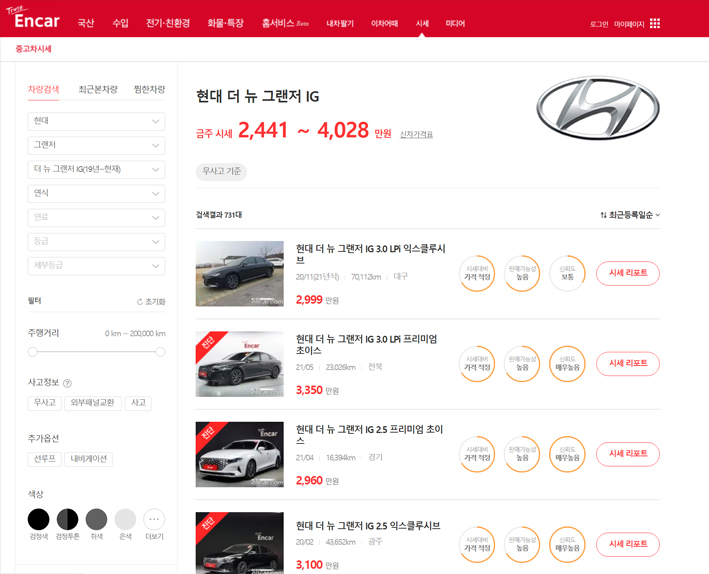Click 판매가능성 높음 gauge for 2,960만원 car

tap(522, 454)
